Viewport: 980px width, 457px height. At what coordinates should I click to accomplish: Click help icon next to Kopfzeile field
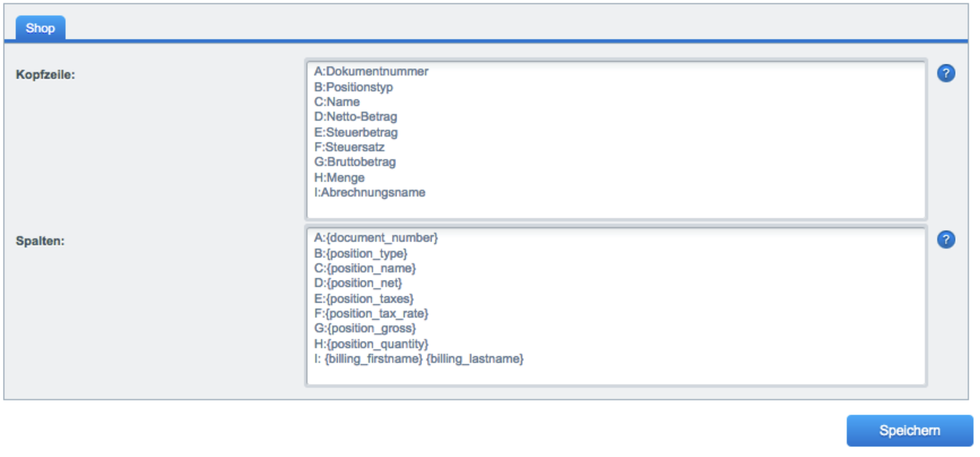tap(945, 74)
